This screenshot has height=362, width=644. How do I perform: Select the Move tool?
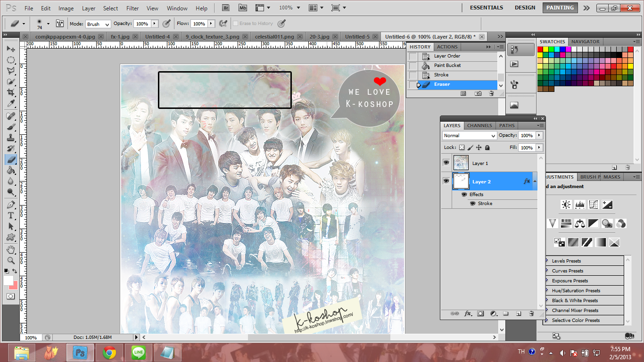click(10, 49)
